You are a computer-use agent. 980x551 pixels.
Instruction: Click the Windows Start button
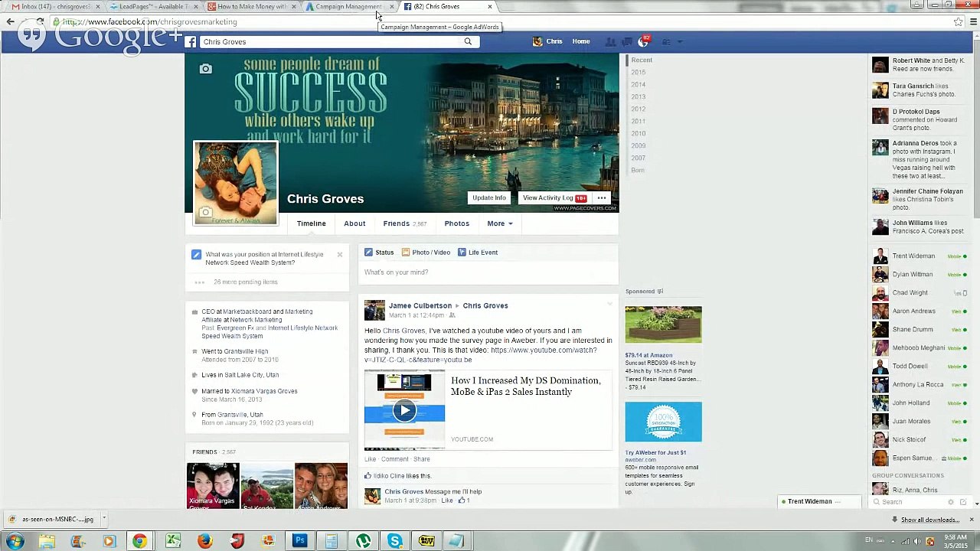point(15,541)
